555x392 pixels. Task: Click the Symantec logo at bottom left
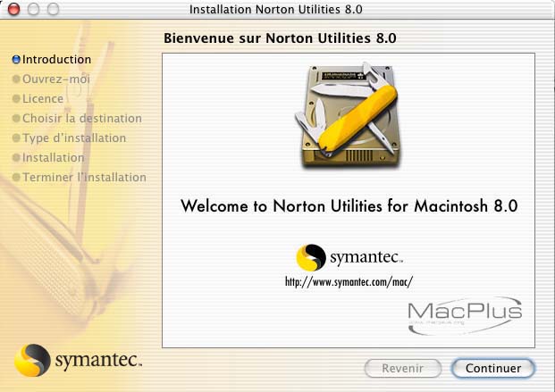point(78,360)
